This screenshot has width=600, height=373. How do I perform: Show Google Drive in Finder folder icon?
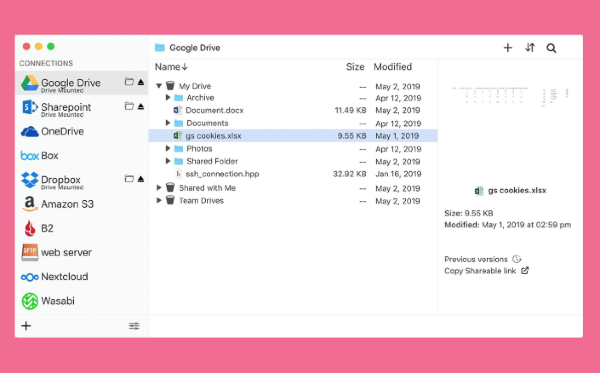point(129,81)
